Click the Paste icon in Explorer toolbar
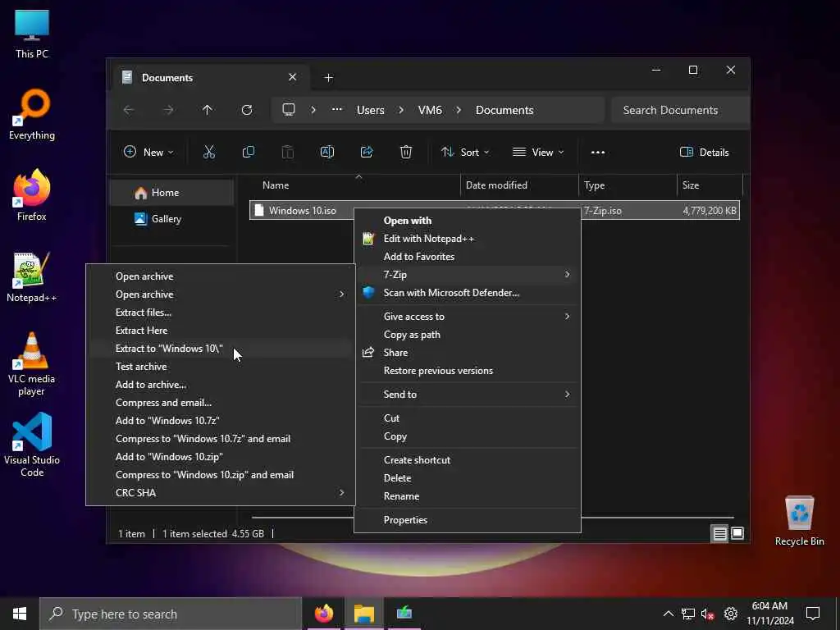Viewport: 840px width, 630px height. [x=288, y=152]
